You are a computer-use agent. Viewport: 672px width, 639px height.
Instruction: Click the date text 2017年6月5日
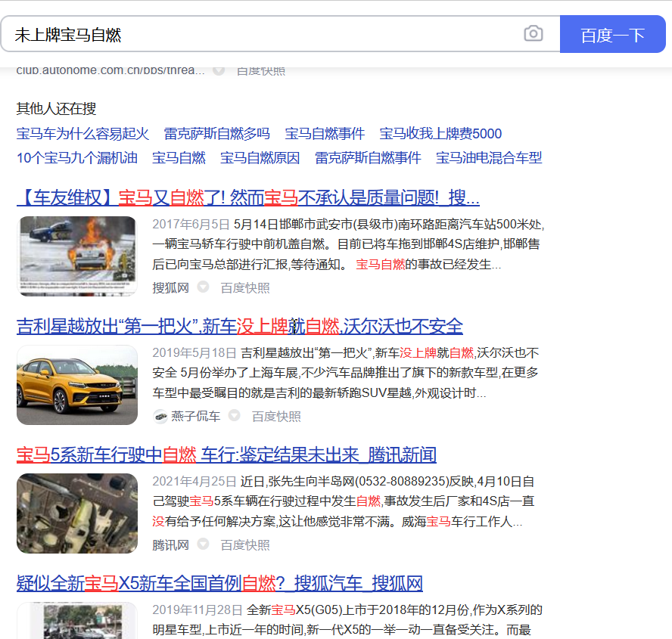pyautogui.click(x=191, y=224)
